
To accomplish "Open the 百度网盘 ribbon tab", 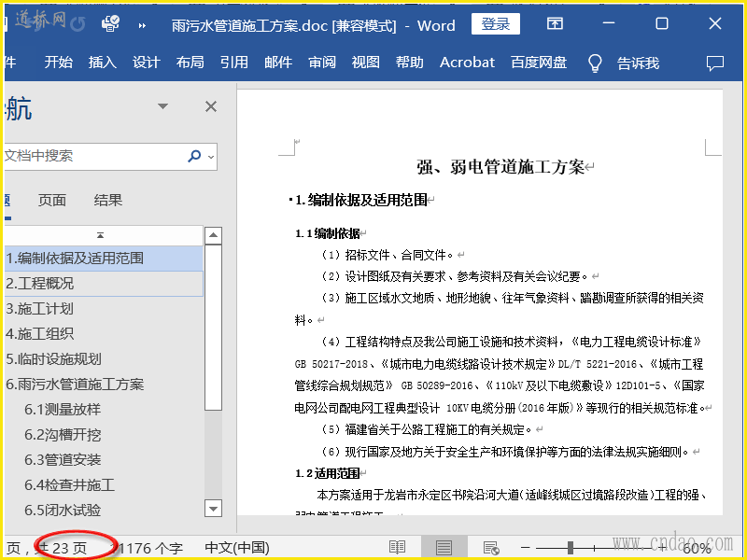I will [539, 63].
